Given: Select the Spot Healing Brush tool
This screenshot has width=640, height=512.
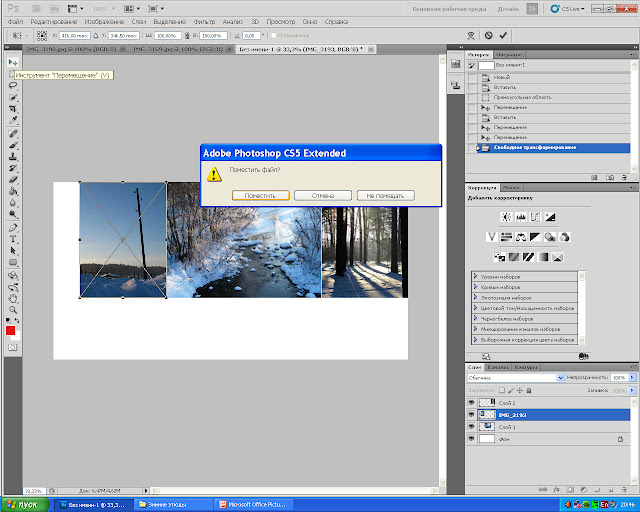Looking at the screenshot, I should coord(13,134).
